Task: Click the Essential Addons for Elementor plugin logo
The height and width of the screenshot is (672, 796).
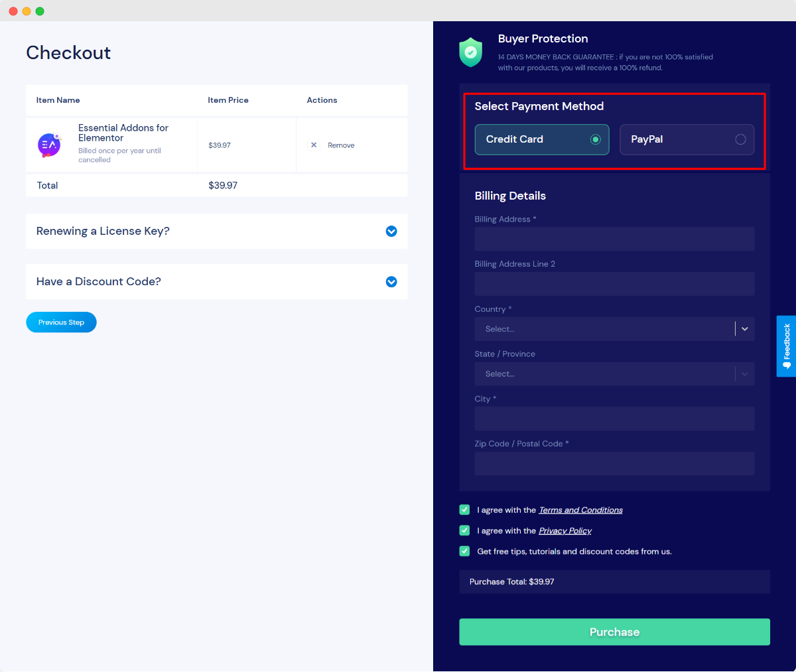Action: click(x=48, y=144)
